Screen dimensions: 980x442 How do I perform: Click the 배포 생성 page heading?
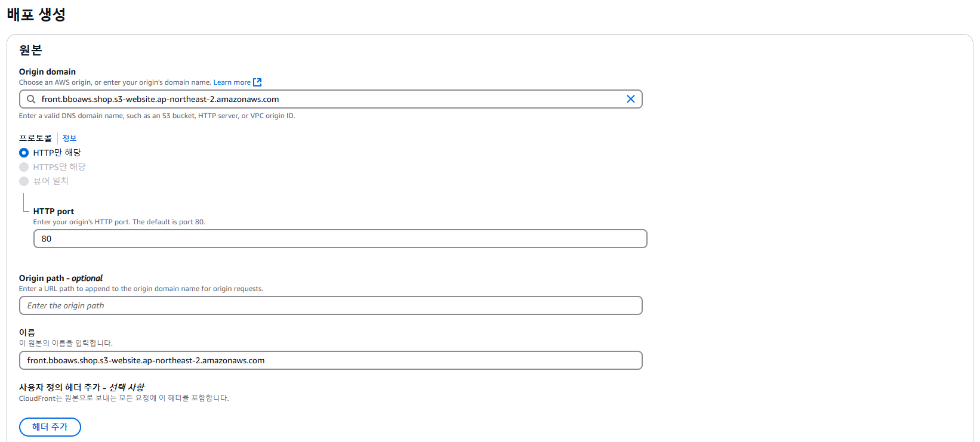tap(36, 14)
